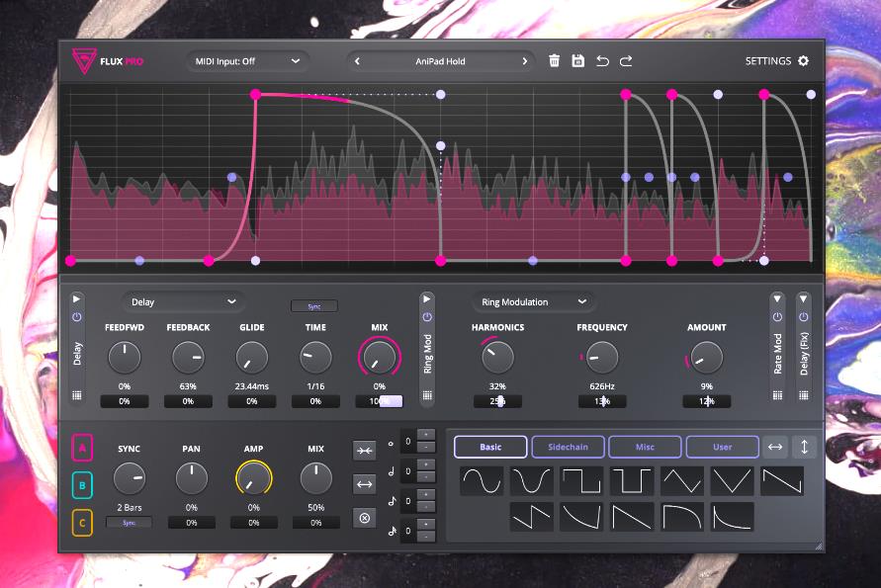This screenshot has height=588, width=881.
Task: Switch to the Sidechain shapes tab
Action: tap(568, 448)
